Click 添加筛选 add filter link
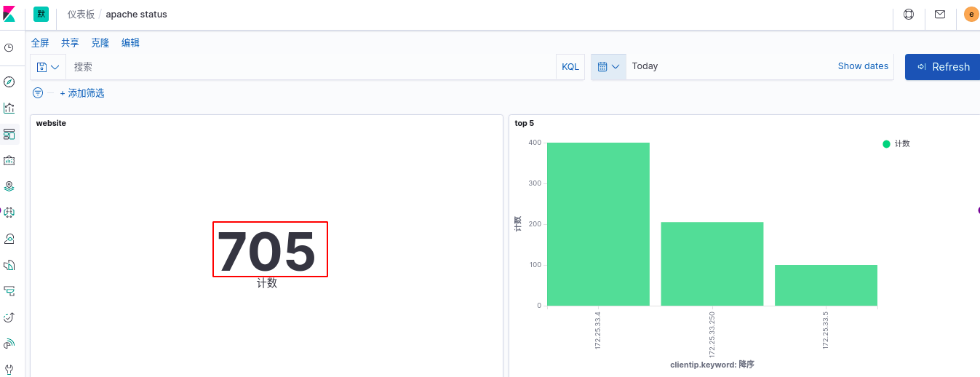Image resolution: width=980 pixels, height=377 pixels. [82, 93]
